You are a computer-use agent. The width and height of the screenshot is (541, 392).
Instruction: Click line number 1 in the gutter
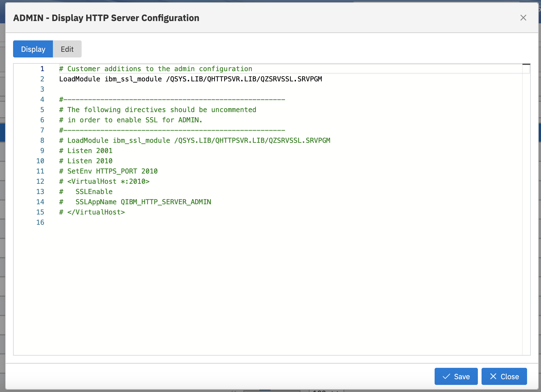pyautogui.click(x=42, y=69)
